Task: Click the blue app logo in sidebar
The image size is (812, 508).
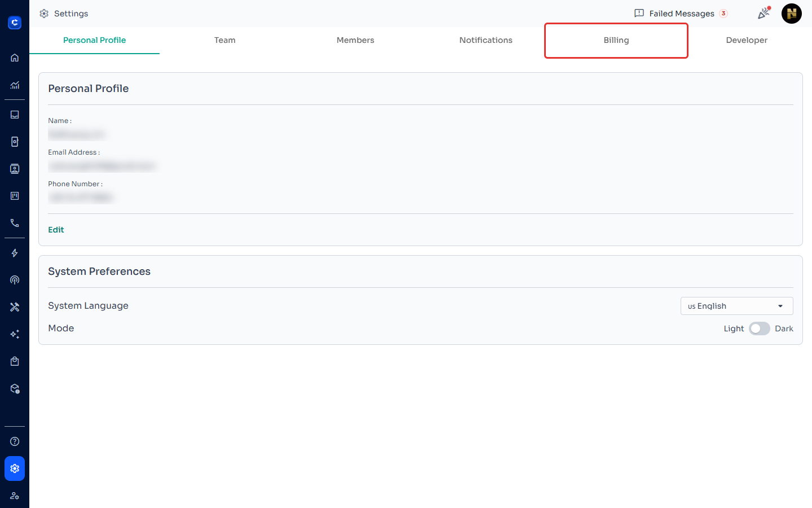Action: [x=15, y=23]
